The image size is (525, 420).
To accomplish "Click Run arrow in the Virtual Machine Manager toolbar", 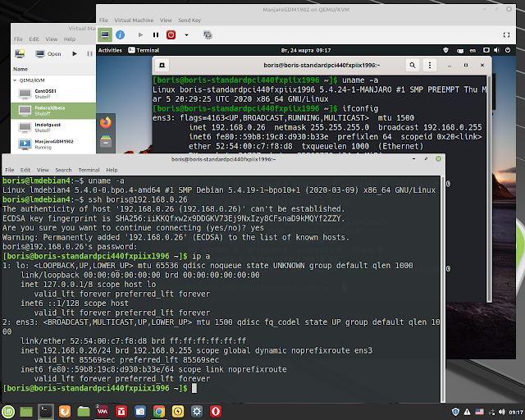I will pyautogui.click(x=75, y=53).
